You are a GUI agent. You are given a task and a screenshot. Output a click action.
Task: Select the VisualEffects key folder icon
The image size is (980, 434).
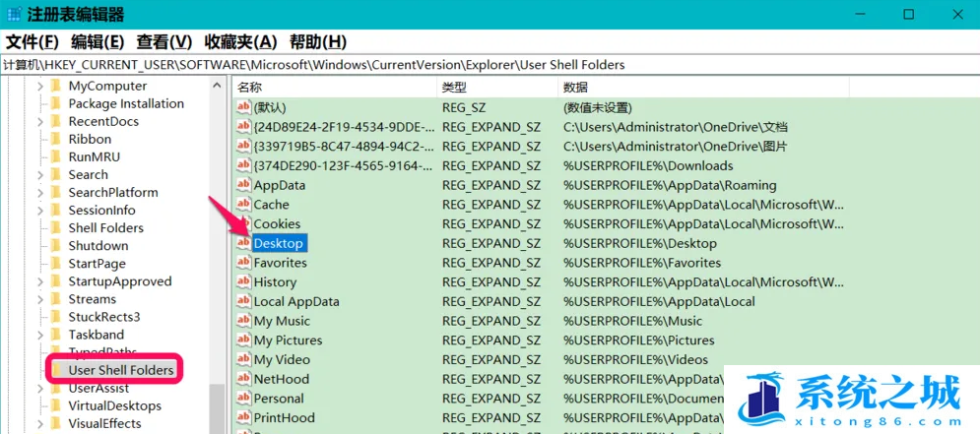(x=56, y=423)
